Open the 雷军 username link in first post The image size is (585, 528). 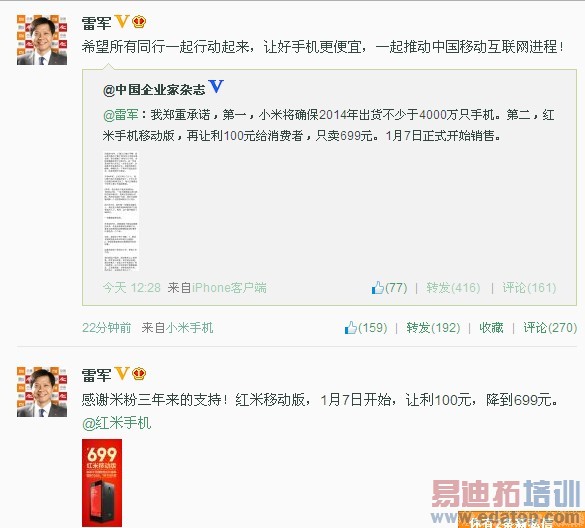click(97, 23)
